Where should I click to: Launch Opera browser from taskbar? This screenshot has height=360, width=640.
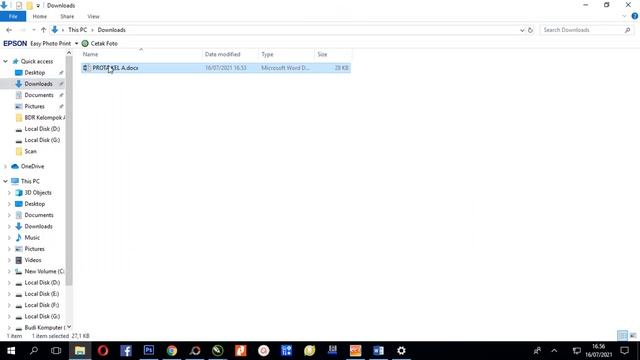click(x=103, y=351)
